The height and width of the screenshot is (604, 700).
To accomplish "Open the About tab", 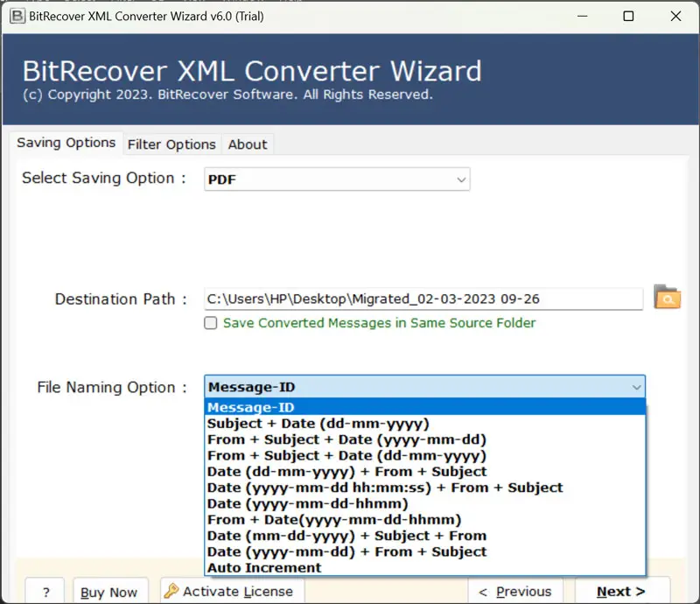I will 248,144.
